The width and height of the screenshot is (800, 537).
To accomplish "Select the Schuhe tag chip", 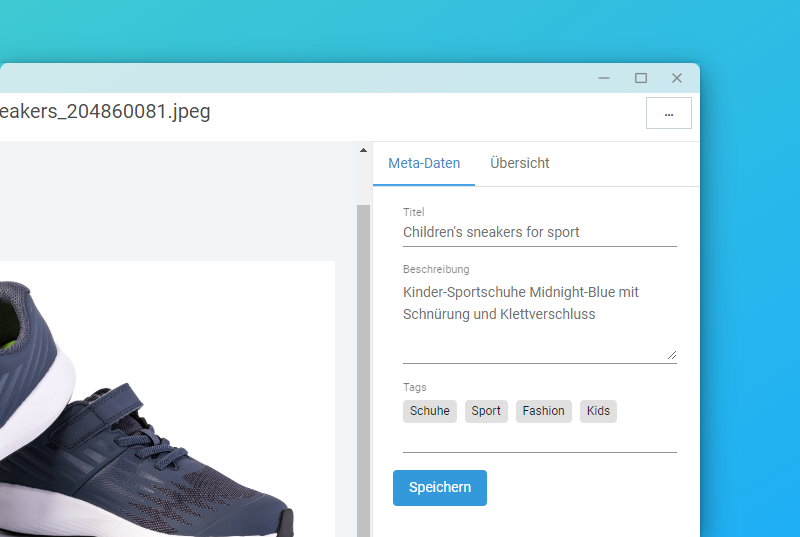I will (430, 411).
